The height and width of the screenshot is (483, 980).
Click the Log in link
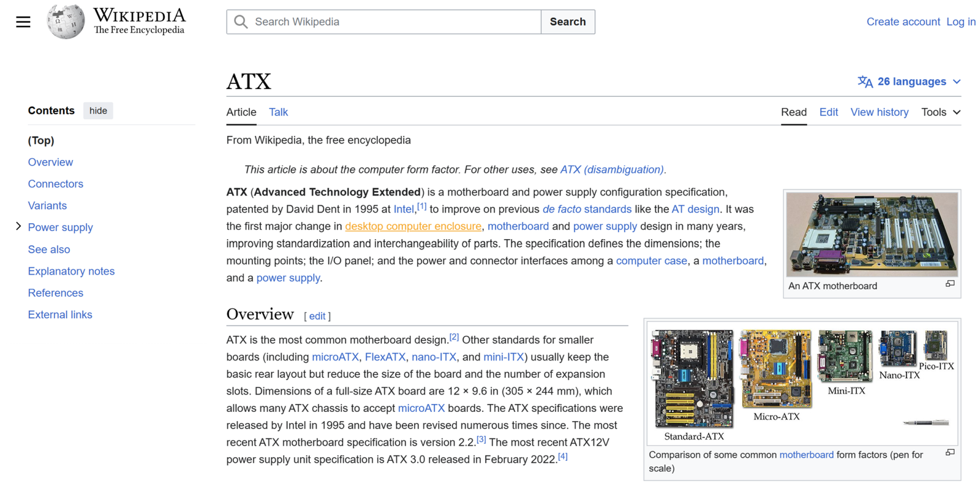click(x=960, y=22)
